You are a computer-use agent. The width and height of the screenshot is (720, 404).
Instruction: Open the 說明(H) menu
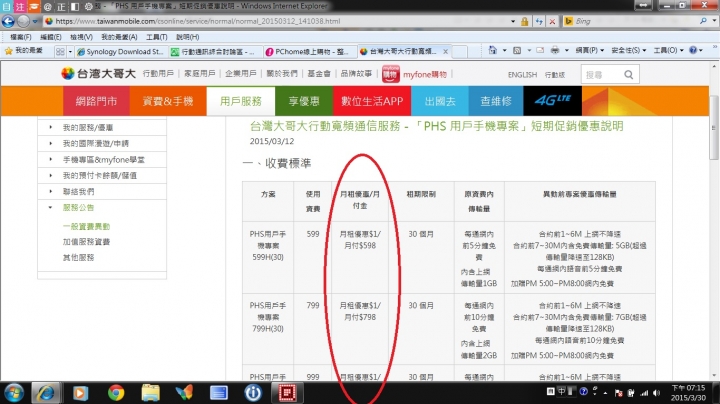(188, 37)
